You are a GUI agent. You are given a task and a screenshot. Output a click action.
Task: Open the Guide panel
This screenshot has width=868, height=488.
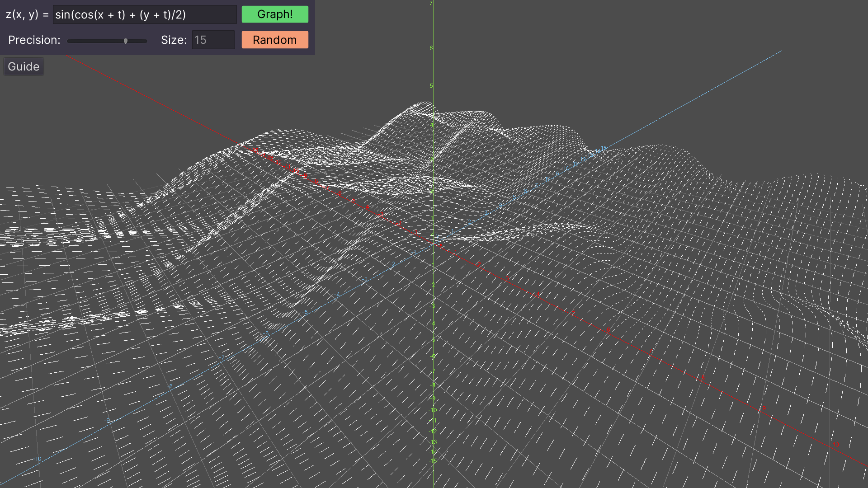coord(24,66)
